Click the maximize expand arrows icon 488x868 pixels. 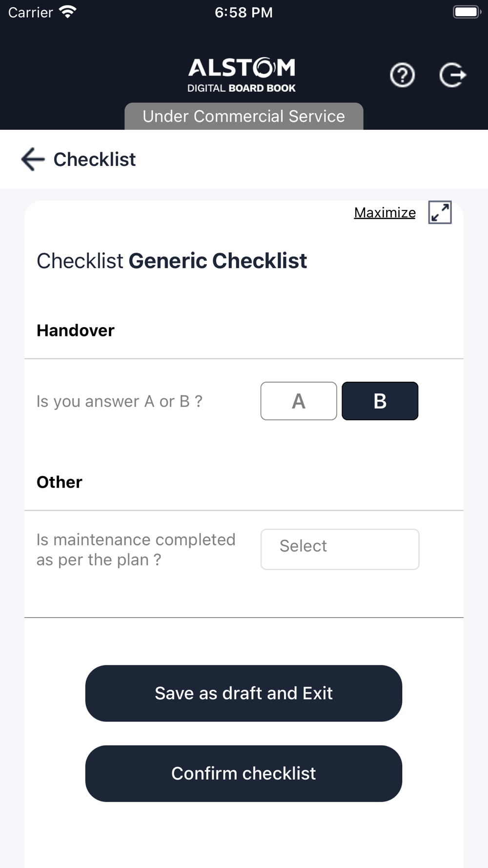pos(440,212)
